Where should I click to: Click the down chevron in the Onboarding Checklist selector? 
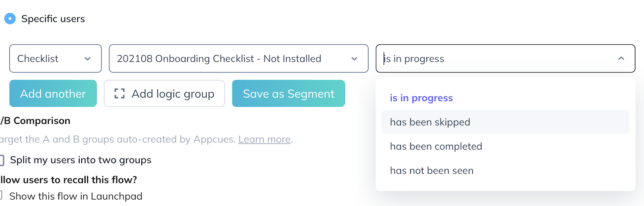(354, 59)
